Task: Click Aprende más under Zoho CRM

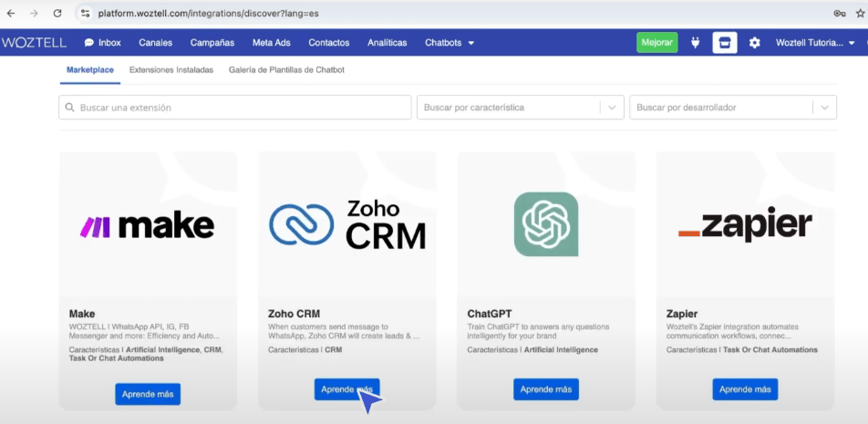Action: pos(347,389)
